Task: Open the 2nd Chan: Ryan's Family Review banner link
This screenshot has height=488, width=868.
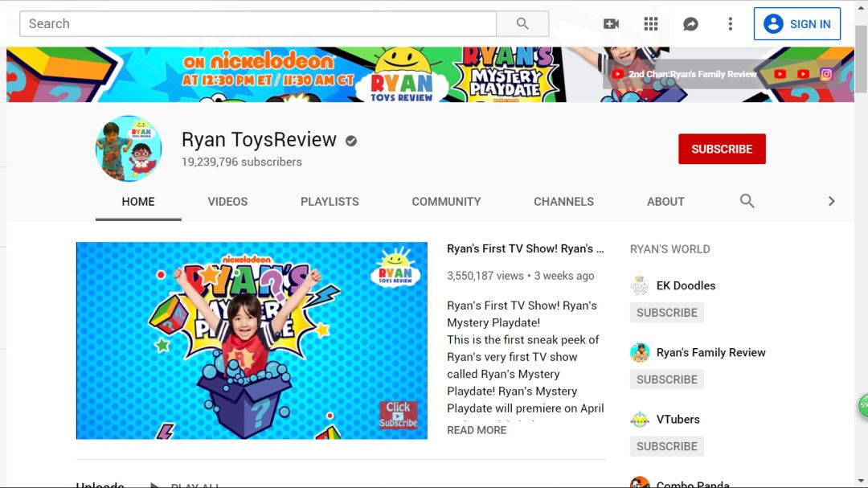Action: pyautogui.click(x=685, y=74)
